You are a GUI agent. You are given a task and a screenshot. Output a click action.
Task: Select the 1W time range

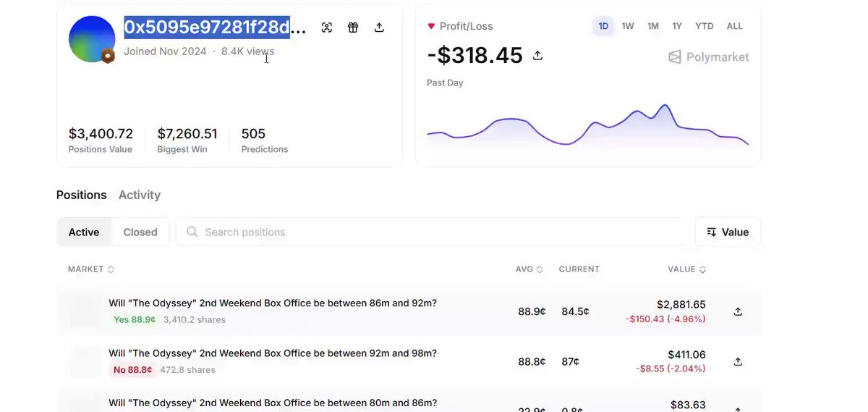click(x=628, y=26)
